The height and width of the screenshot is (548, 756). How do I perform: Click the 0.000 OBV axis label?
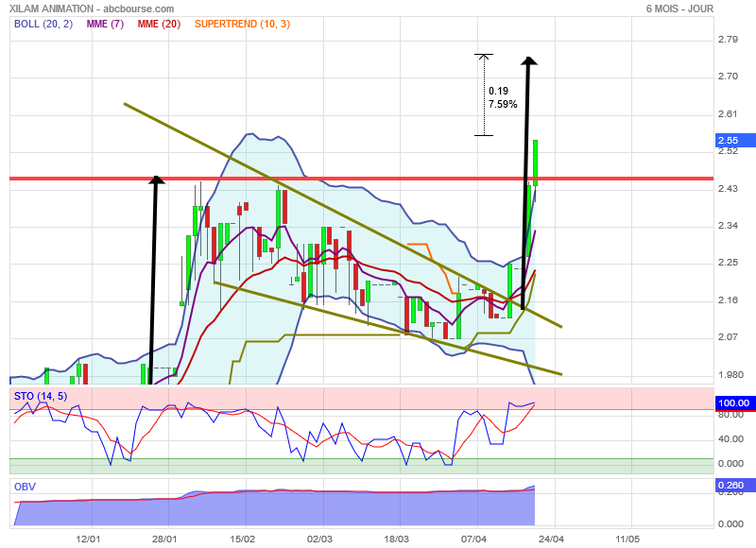[730, 523]
